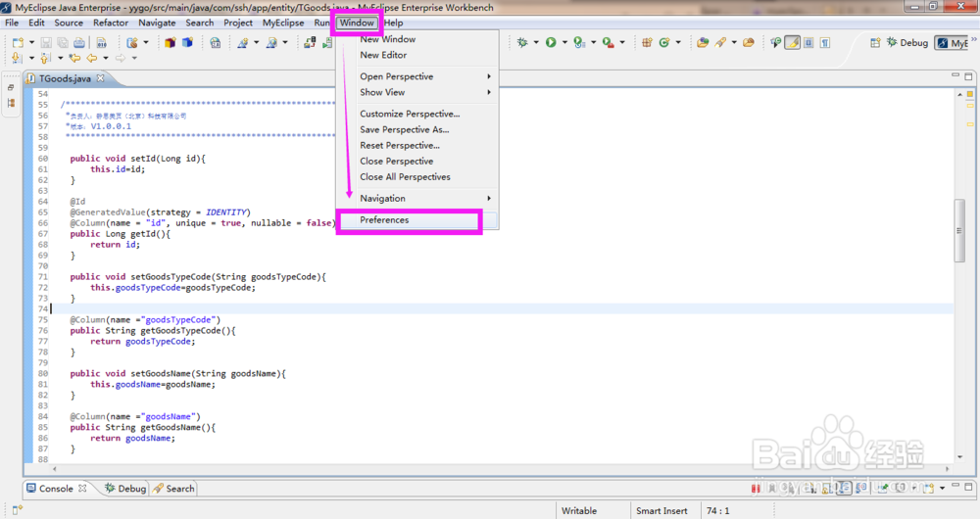Click the green Debug bug toolbar icon
This screenshot has width=980, height=519.
(x=522, y=42)
